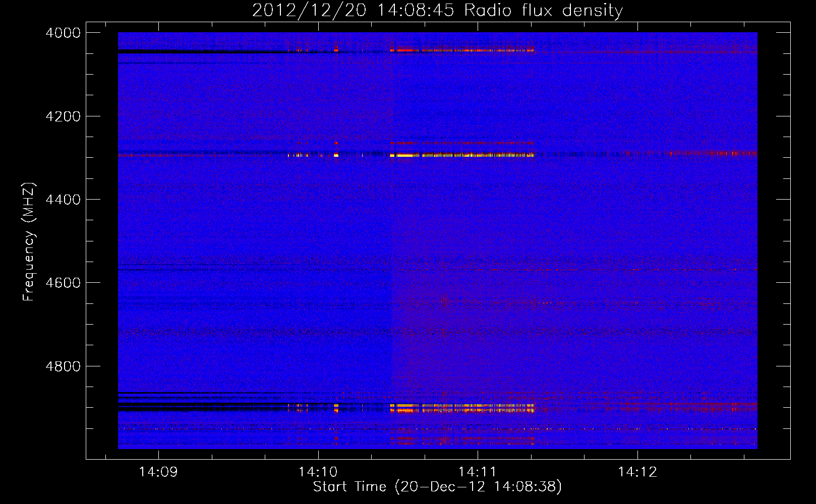Image resolution: width=816 pixels, height=504 pixels.
Task: Click the 14:11 time axis label
Action: click(x=478, y=472)
